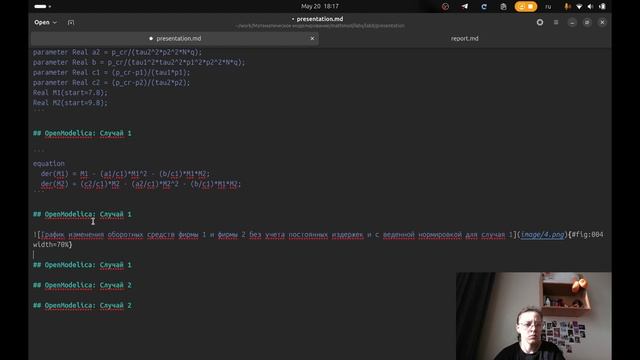Click the blue sync tray icon

484,7
